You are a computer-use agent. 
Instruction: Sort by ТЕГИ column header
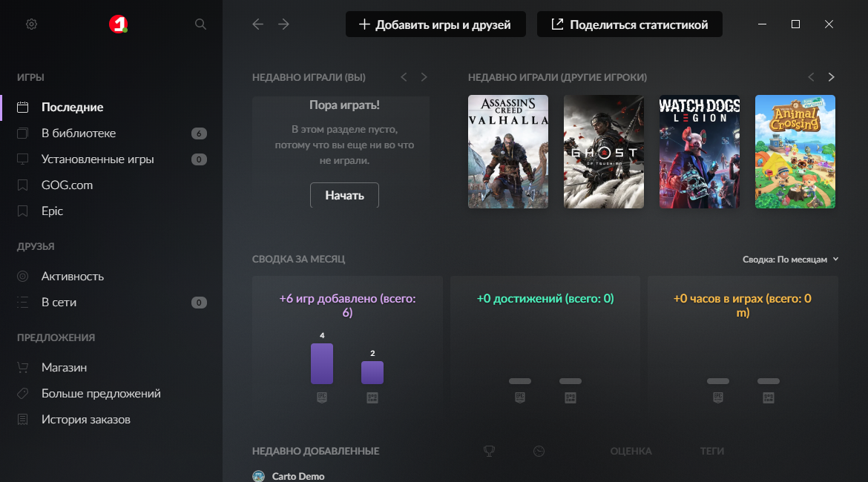pyautogui.click(x=712, y=452)
